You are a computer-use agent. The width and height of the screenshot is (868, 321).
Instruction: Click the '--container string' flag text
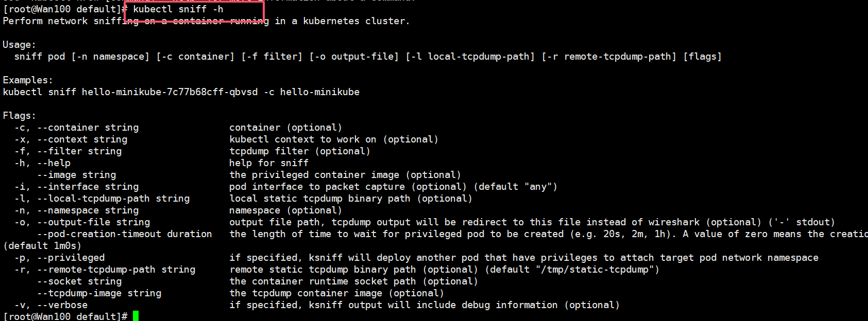coord(88,128)
